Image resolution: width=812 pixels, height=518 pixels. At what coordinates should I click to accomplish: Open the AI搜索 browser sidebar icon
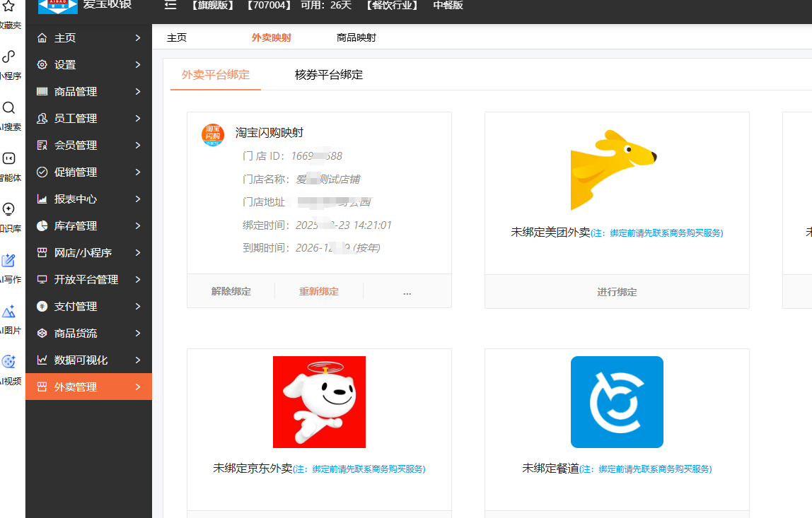9,108
